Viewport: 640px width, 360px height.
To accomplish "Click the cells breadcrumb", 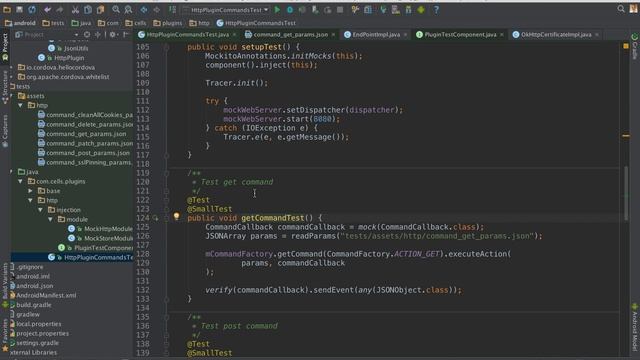I will 136,23.
